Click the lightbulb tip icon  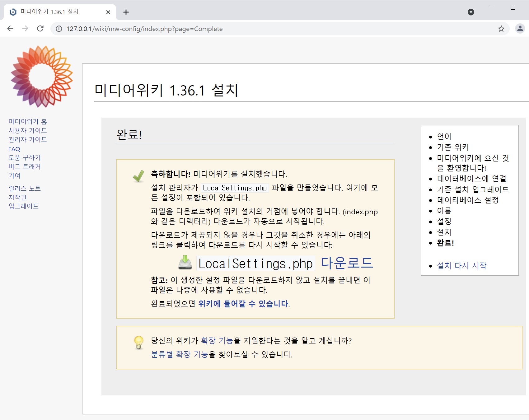tap(139, 343)
